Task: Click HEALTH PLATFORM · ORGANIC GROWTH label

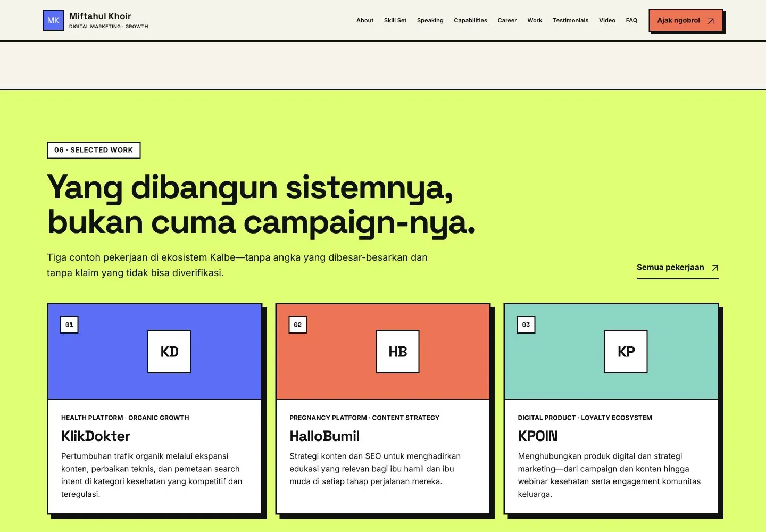Action: coord(125,418)
